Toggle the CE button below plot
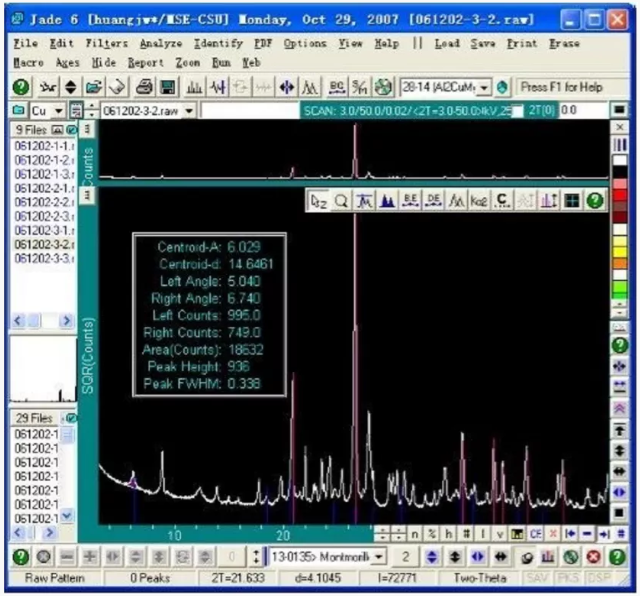Image resolution: width=640 pixels, height=596 pixels. pyautogui.click(x=535, y=534)
